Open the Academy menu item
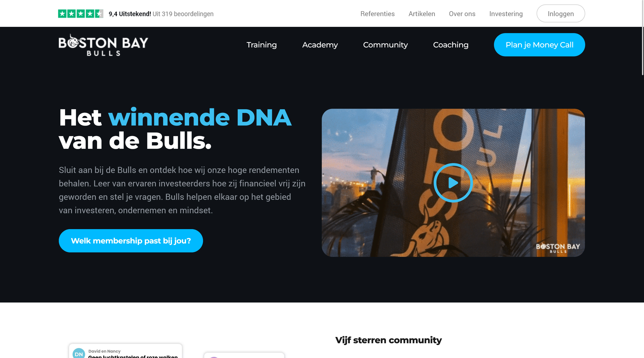644x358 pixels. coord(320,45)
